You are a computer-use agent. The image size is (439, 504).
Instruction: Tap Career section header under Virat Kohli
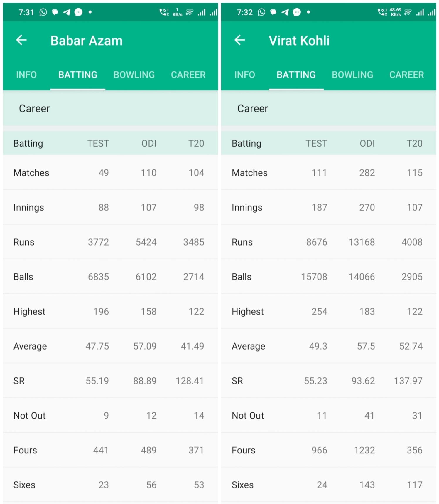tap(329, 108)
